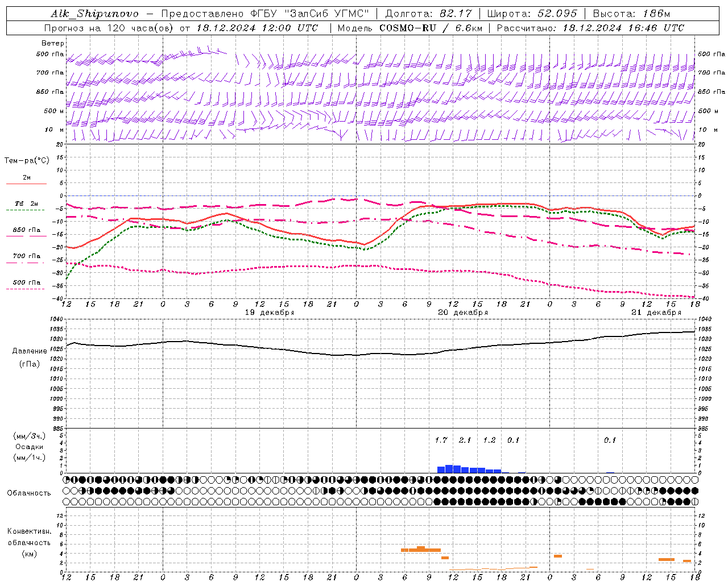Click the dotted line sample under 500 гПа legend
Image resolution: width=728 pixels, height=582 pixels.
pos(25,289)
